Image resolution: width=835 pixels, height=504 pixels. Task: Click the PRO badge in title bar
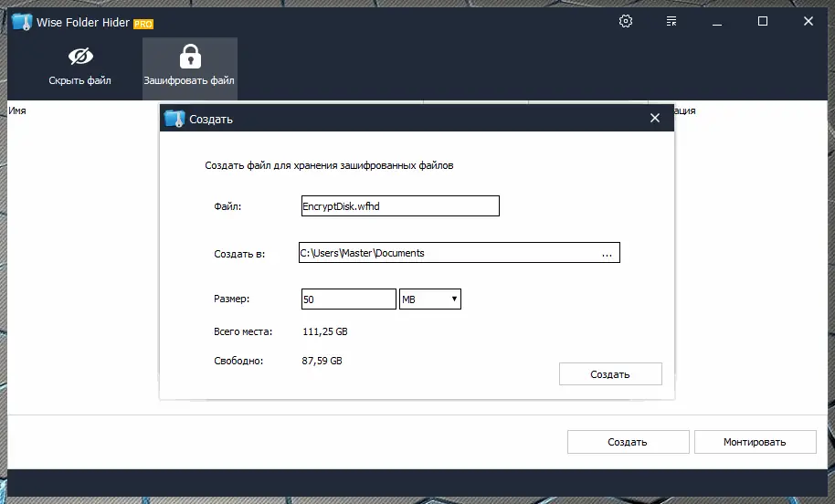coord(143,24)
